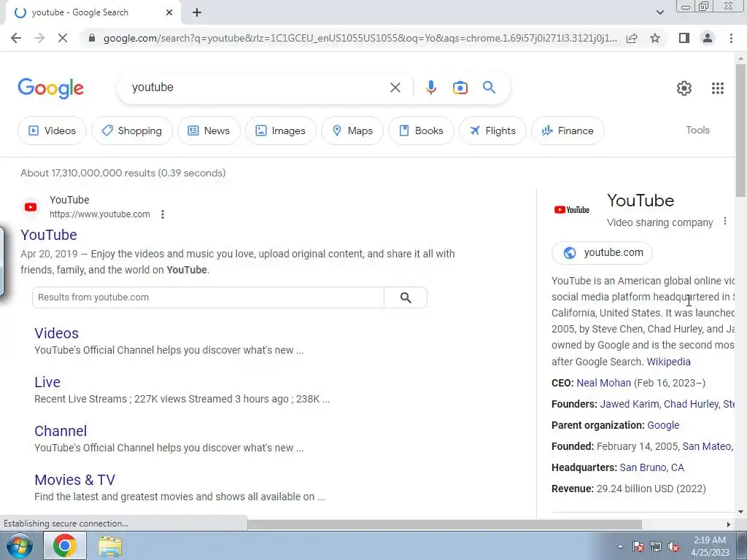Open Chad Hurley founder link
This screenshot has height=560, width=747.
click(x=692, y=404)
